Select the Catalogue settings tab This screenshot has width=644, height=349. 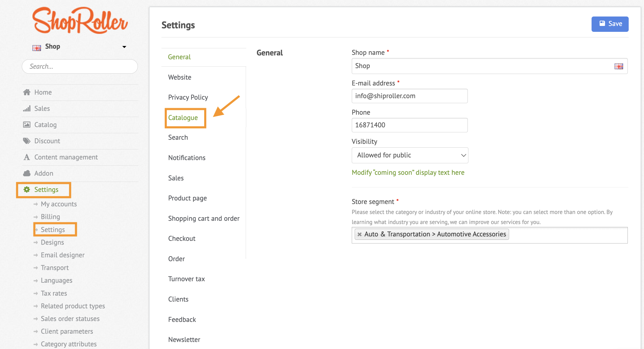pos(183,118)
